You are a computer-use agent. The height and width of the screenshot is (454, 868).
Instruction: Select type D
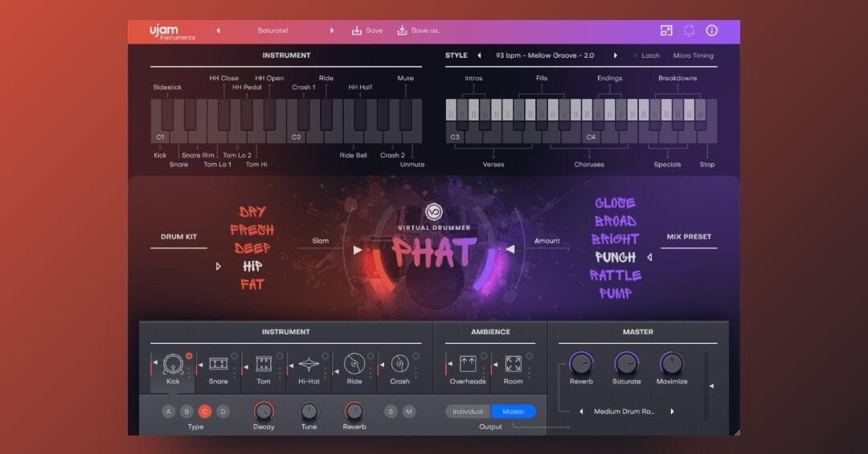223,411
